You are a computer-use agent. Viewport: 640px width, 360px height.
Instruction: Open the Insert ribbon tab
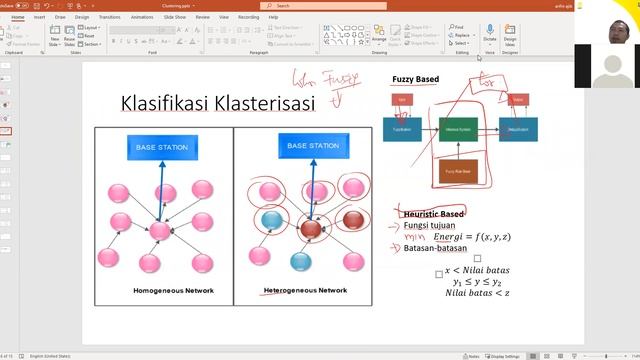point(40,17)
